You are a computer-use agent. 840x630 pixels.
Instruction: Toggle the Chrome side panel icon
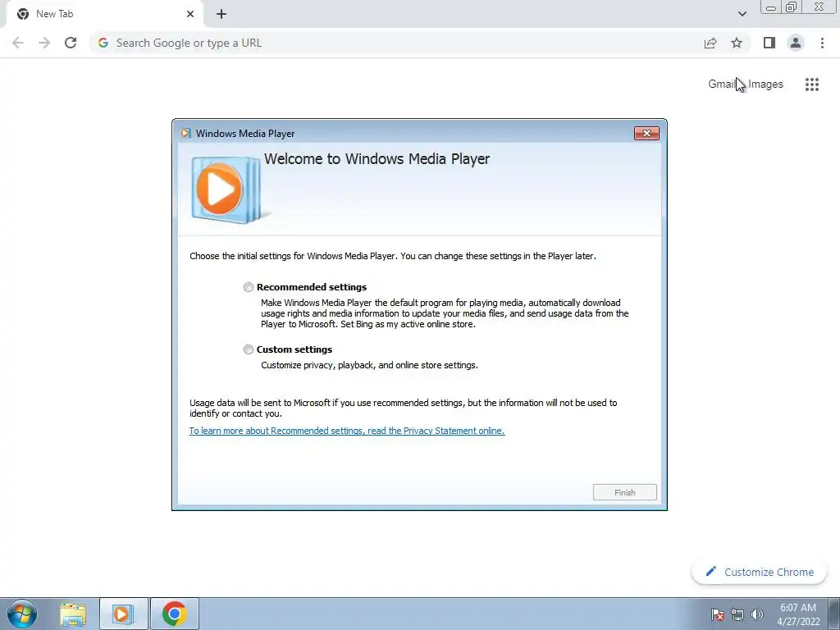pos(769,43)
